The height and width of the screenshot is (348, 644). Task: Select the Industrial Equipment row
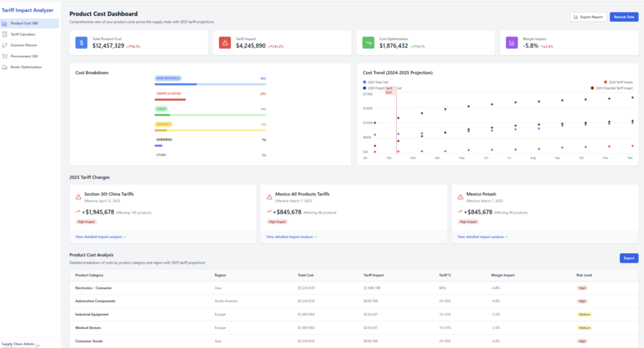[353, 314]
